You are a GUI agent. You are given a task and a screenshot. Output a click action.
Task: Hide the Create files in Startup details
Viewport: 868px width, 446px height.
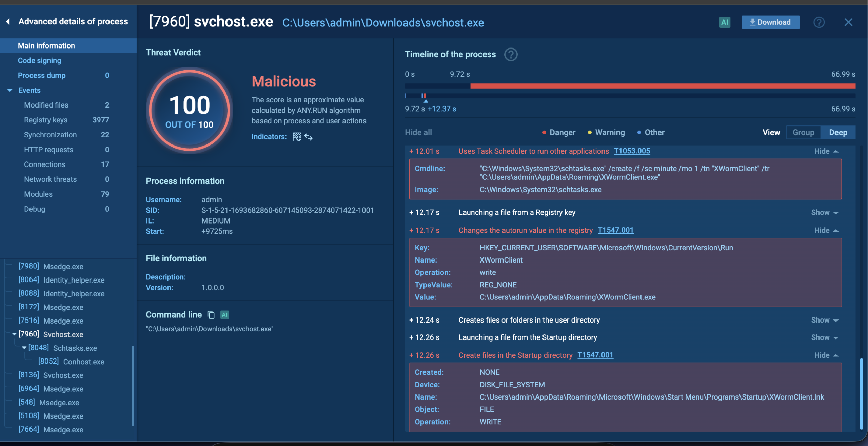826,355
